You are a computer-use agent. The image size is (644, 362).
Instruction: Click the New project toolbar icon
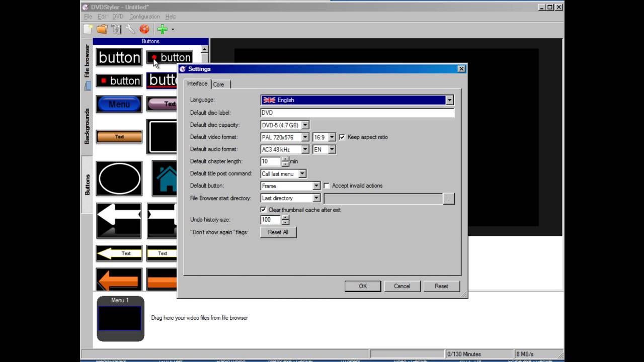[x=88, y=29]
